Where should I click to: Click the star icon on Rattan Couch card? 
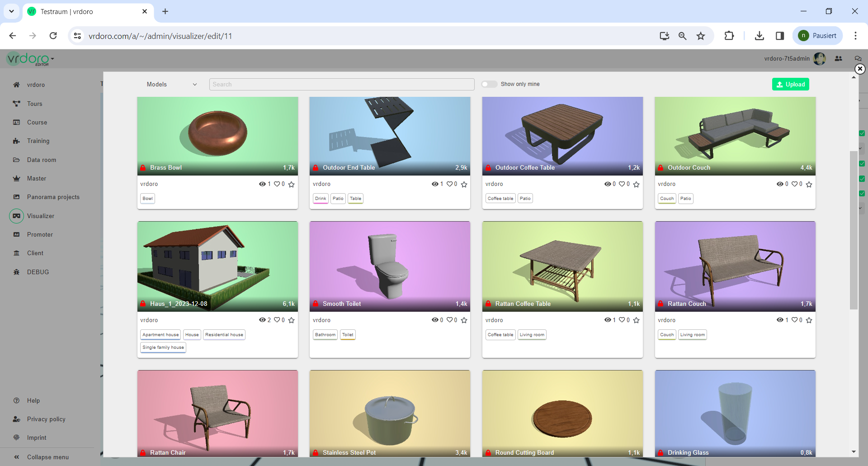coord(809,320)
